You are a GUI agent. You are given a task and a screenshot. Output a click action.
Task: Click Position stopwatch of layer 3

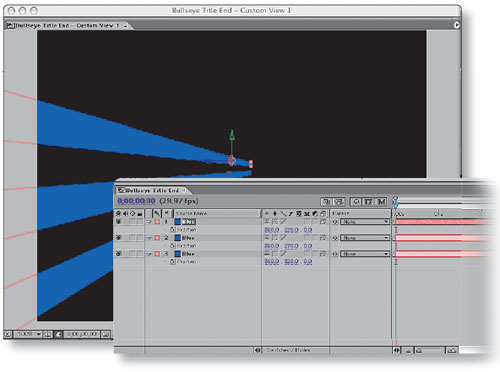[x=173, y=262]
